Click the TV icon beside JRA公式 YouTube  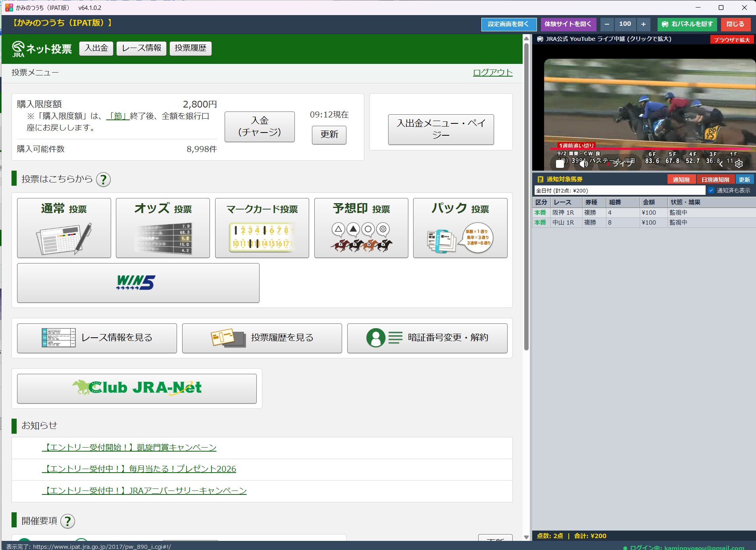[540, 39]
